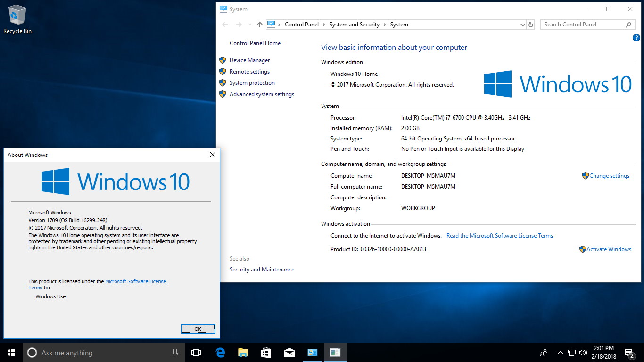
Task: Click the Activate Windows link
Action: tap(609, 249)
